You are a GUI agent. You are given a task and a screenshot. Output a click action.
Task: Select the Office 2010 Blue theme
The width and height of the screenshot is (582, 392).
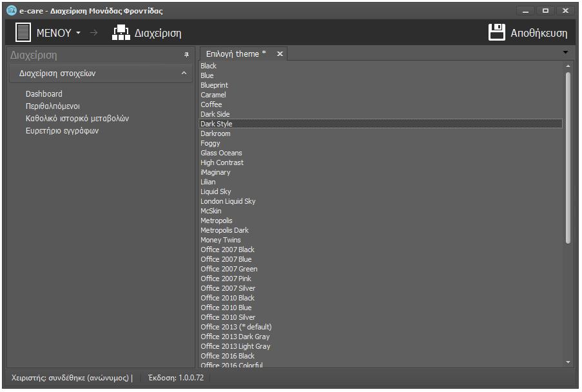tap(381, 307)
